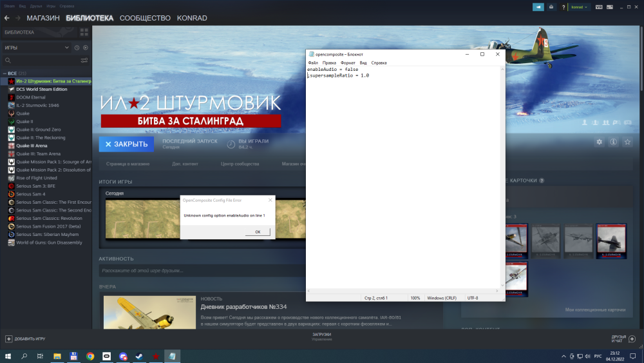Screen dimensions: 644x363
Task: Click ДОБАВИТЬ ИГРУ label
Action: coord(30,338)
